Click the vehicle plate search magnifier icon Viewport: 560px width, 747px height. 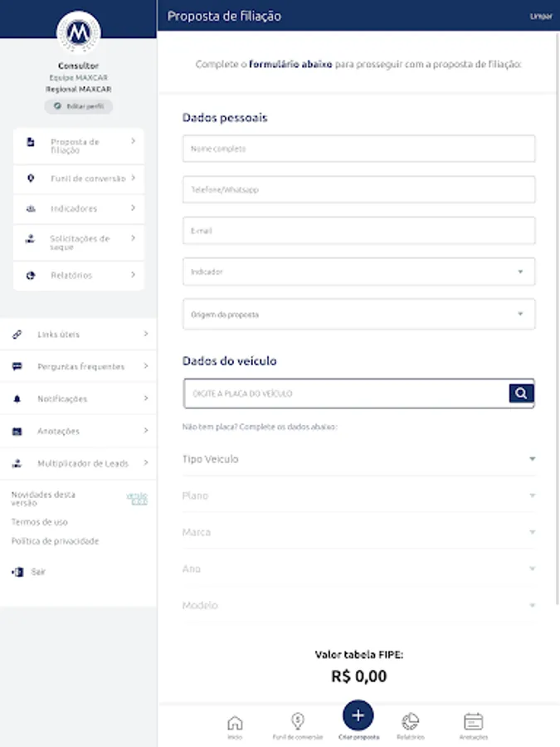[520, 393]
